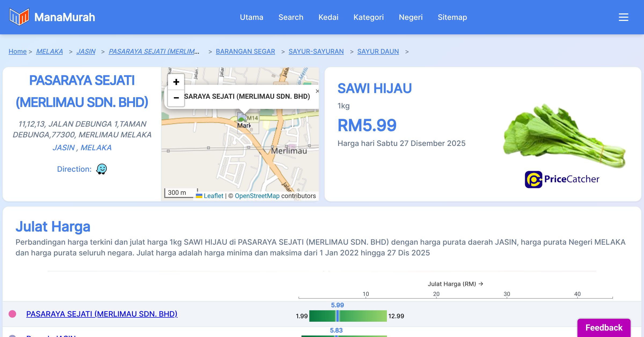The width and height of the screenshot is (644, 337).
Task: Zoom in on the map
Action: click(x=176, y=82)
